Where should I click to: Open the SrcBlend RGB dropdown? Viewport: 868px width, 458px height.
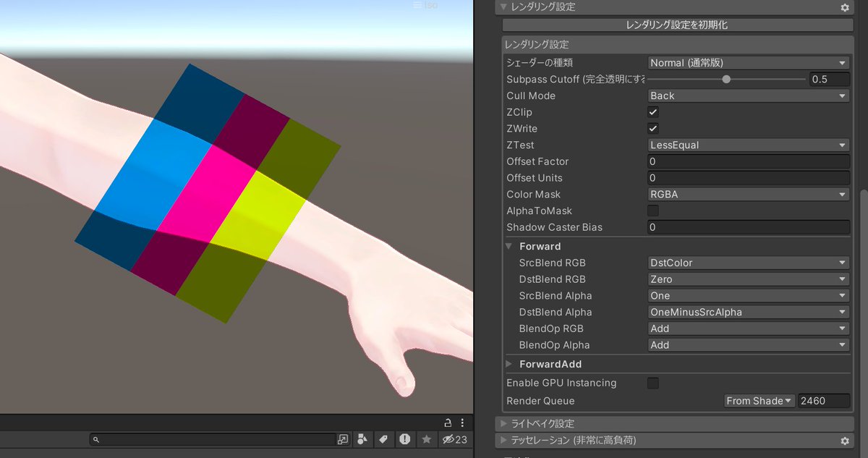[749, 263]
